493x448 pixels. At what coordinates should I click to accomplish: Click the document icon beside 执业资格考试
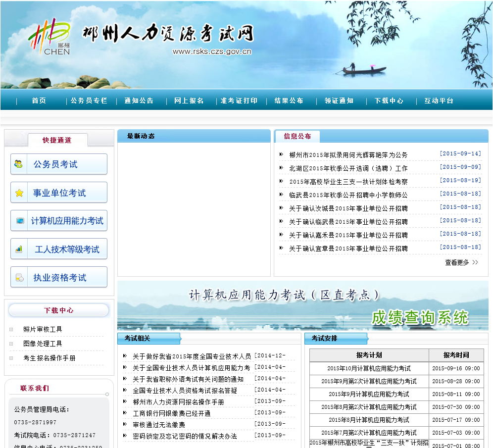[19, 278]
